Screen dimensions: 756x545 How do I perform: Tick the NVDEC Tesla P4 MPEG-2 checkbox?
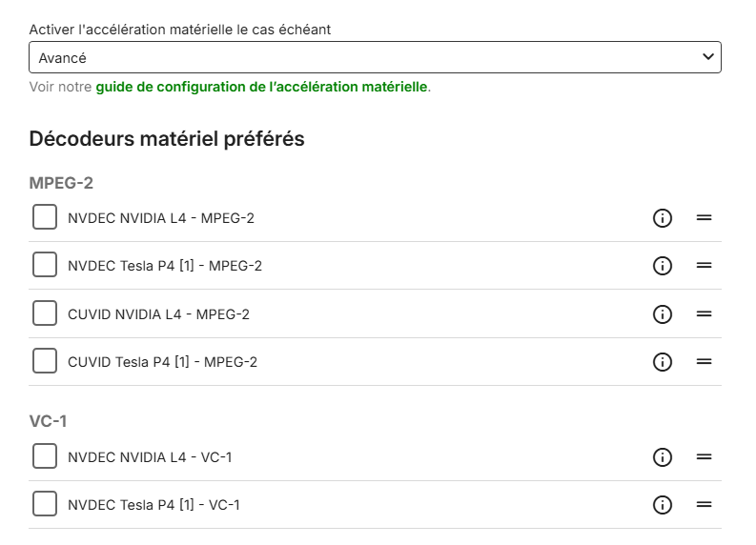(45, 265)
